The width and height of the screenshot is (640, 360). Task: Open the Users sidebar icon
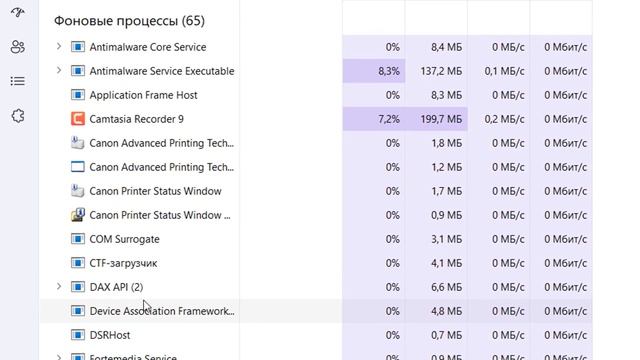pos(18,47)
